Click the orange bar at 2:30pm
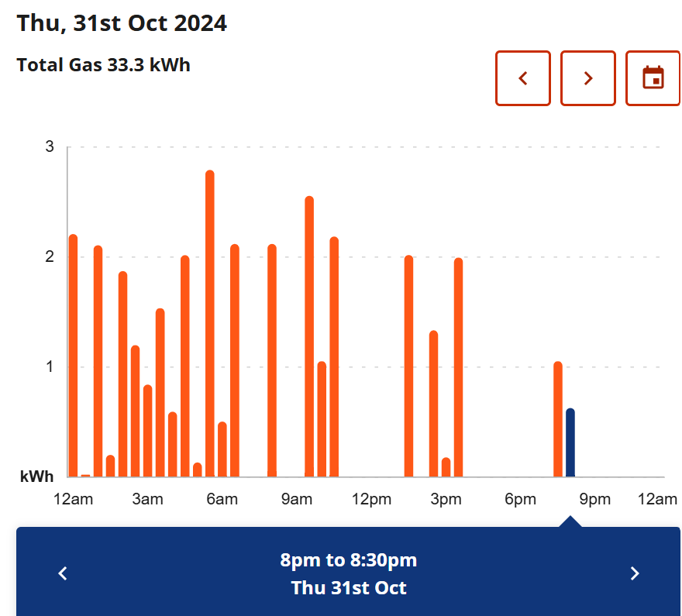This screenshot has width=682, height=616. pyautogui.click(x=433, y=404)
